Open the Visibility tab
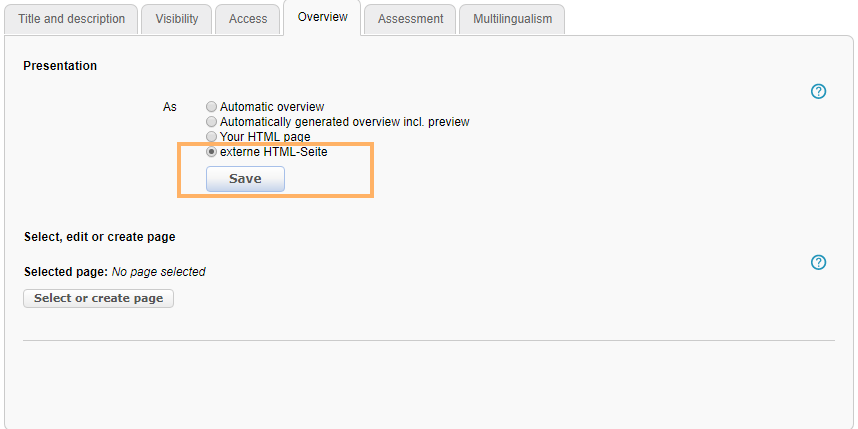858x429 pixels. click(176, 19)
